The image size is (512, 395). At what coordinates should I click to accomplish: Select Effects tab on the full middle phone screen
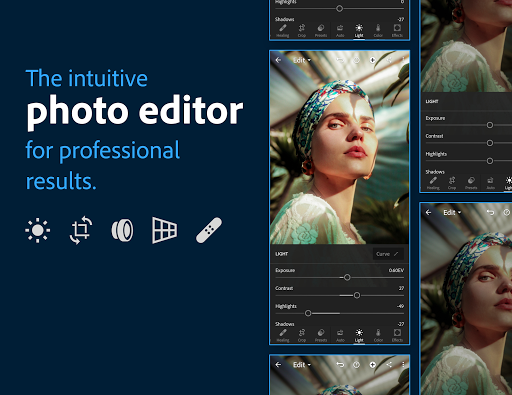tap(397, 335)
